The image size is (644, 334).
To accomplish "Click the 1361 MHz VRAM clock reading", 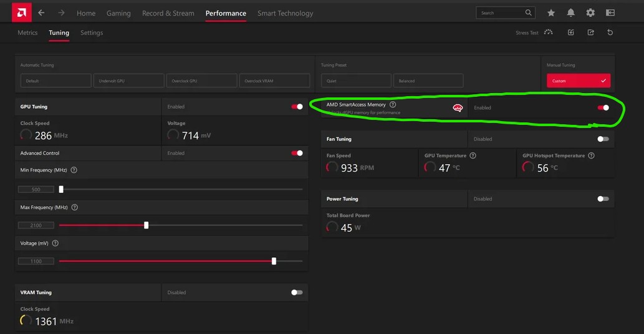I will [54, 322].
